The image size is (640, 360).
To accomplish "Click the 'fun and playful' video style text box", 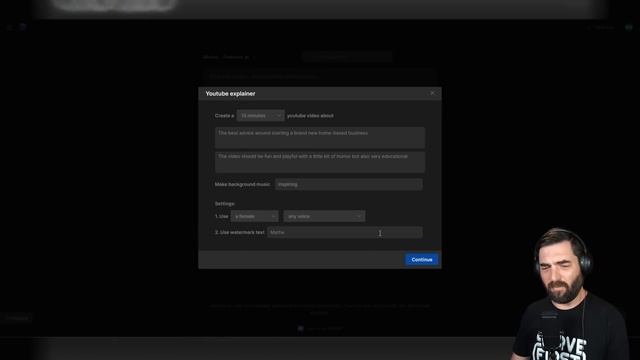I will coord(320,162).
